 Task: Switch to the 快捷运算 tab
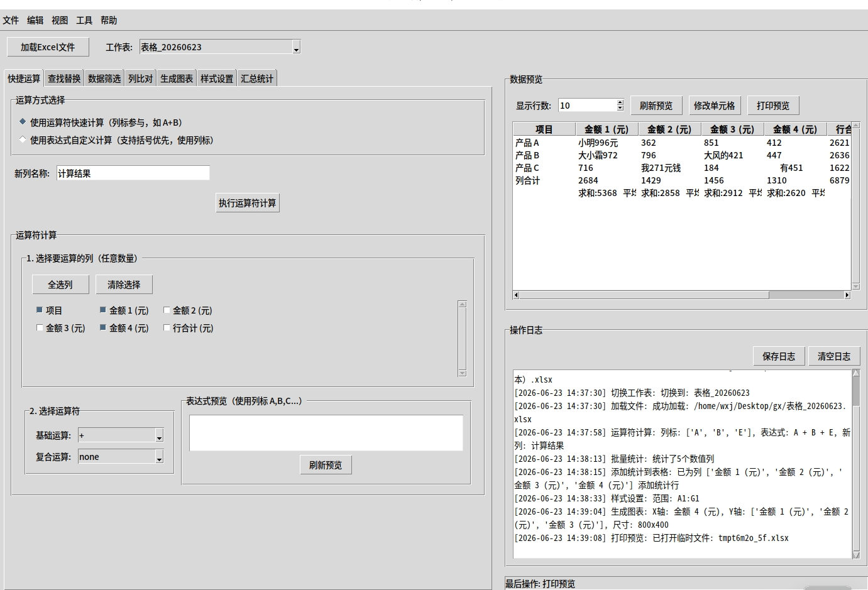pyautogui.click(x=24, y=79)
